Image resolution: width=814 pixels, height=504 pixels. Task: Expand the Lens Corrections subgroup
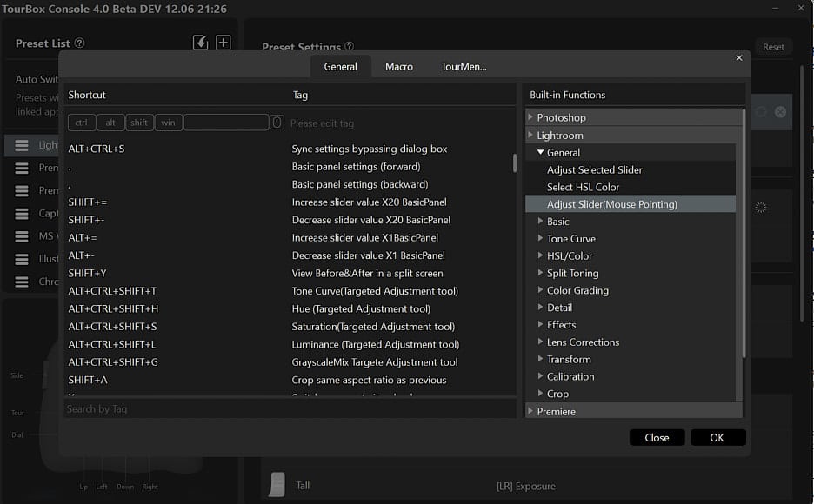540,342
